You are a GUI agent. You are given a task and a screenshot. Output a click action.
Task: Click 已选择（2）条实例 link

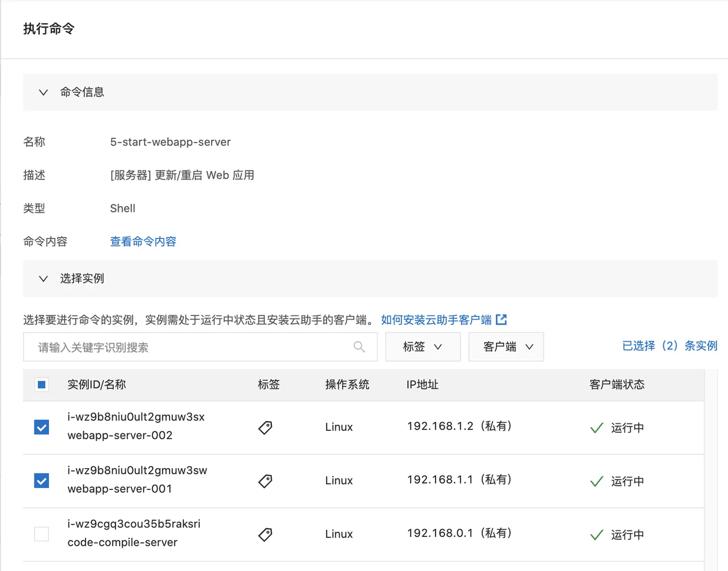(x=670, y=346)
